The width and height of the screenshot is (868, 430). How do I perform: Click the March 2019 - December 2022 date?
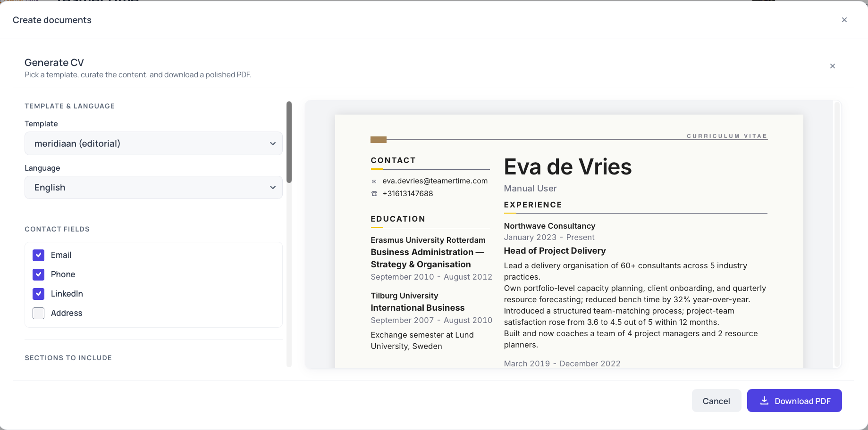click(x=562, y=364)
